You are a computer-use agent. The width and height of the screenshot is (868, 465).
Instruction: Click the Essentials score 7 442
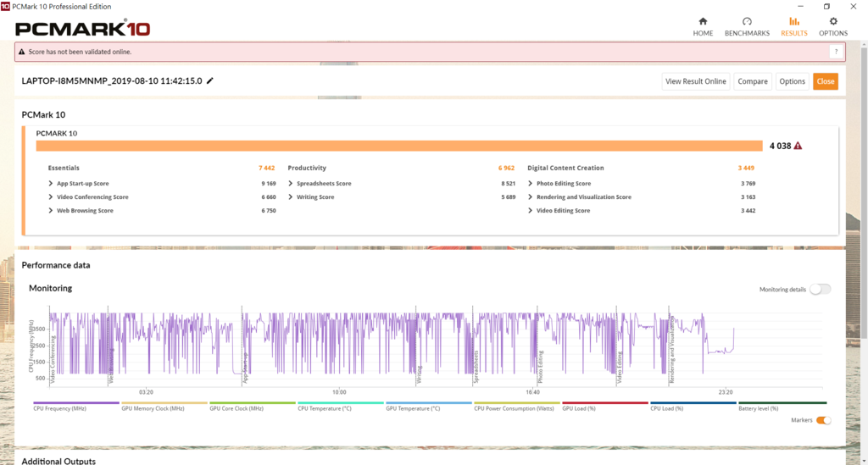266,168
